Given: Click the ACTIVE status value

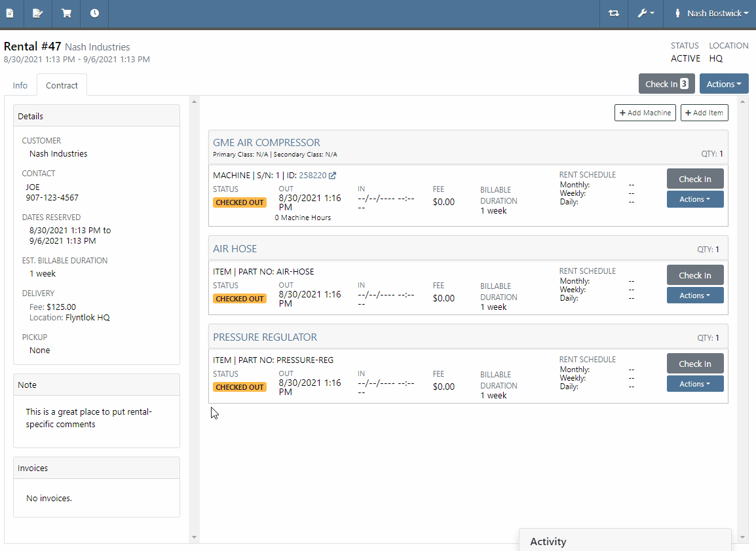Looking at the screenshot, I should [x=685, y=58].
